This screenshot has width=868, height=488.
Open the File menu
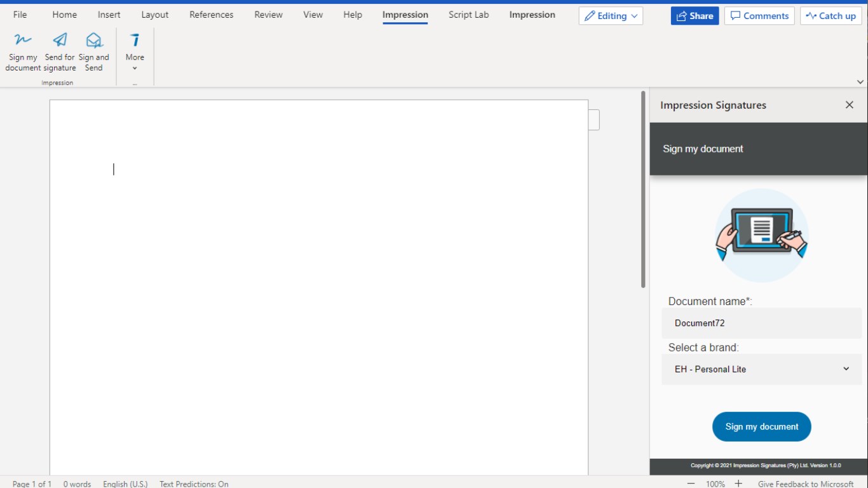(x=20, y=15)
